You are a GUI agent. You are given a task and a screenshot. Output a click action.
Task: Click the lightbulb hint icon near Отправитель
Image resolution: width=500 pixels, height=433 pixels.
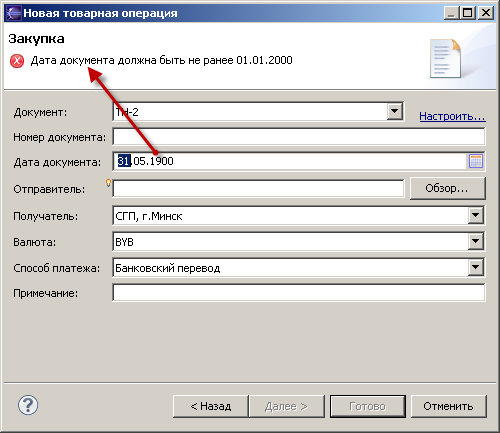point(108,183)
